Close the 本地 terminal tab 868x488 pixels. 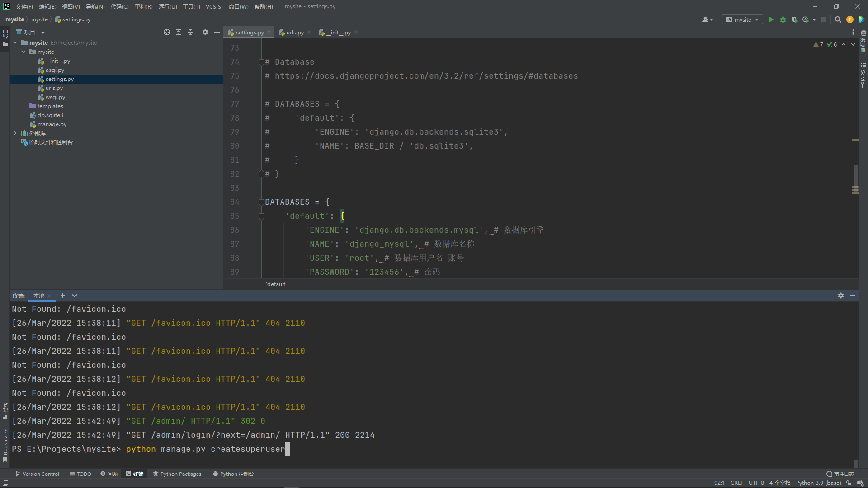(49, 296)
